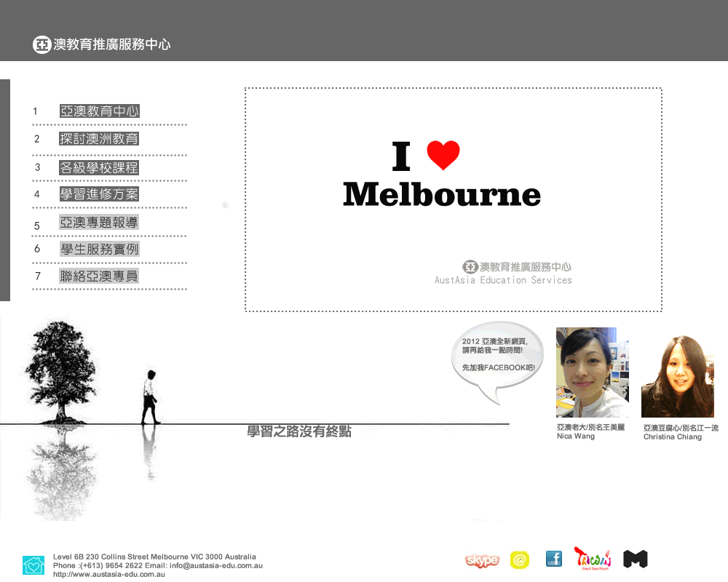Open the Facebook icon link

pos(554,559)
